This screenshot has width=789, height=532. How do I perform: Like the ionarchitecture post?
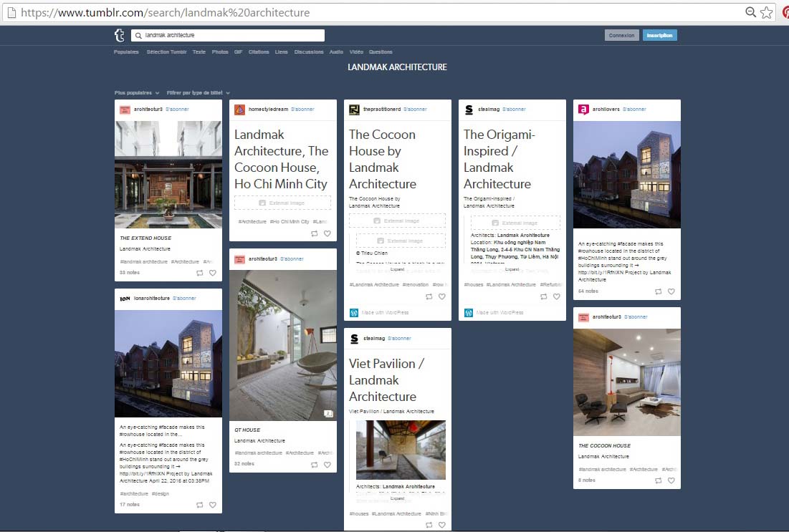213,505
